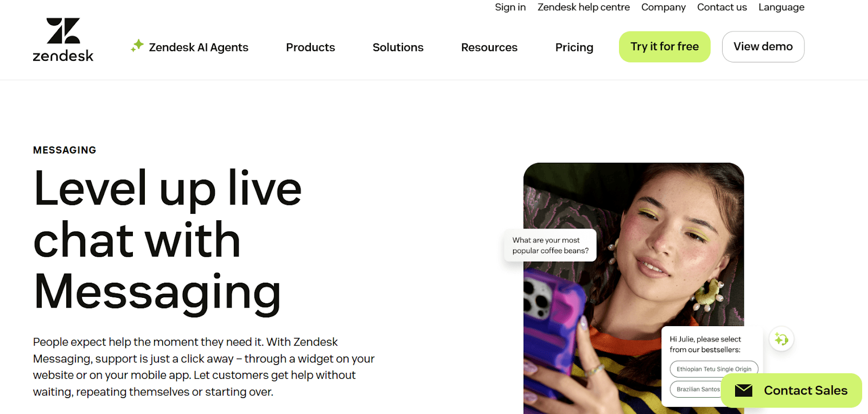Open the Company link

point(663,7)
